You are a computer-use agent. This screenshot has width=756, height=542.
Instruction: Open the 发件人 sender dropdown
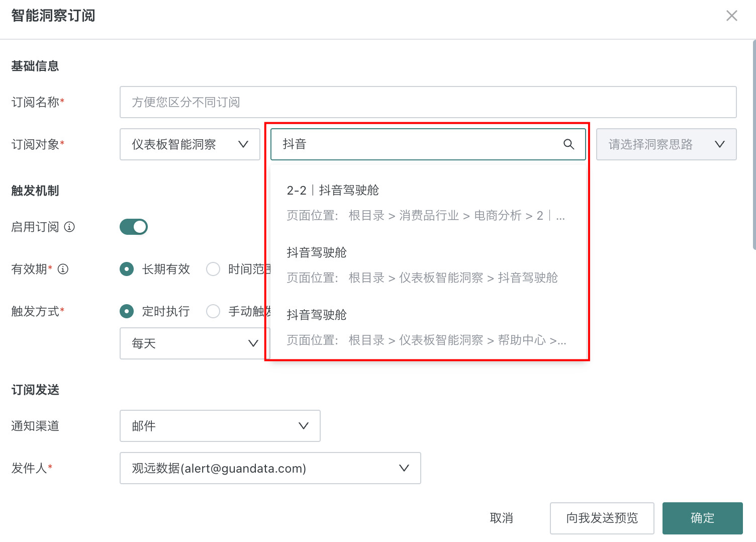point(270,468)
